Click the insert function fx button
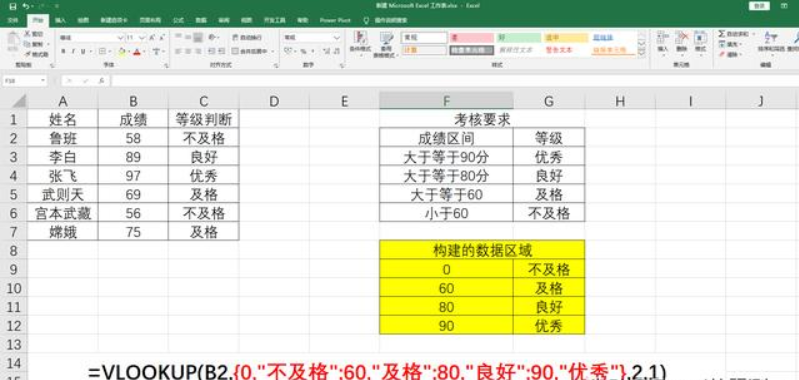This screenshot has height=380, width=799. pos(102,80)
